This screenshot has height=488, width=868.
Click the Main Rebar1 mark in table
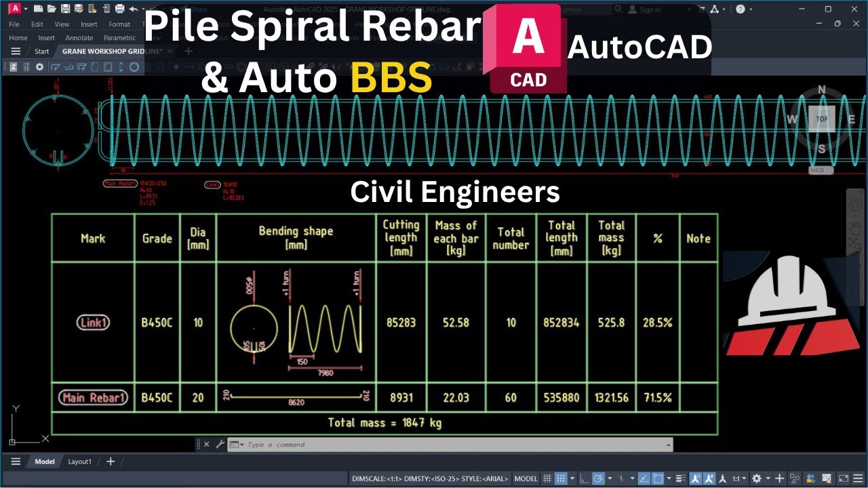(x=93, y=398)
